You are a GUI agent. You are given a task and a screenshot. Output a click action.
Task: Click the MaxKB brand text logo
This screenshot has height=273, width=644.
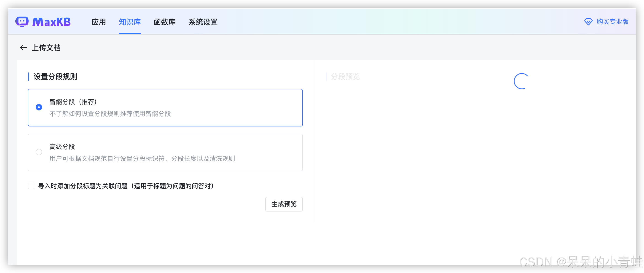point(51,22)
